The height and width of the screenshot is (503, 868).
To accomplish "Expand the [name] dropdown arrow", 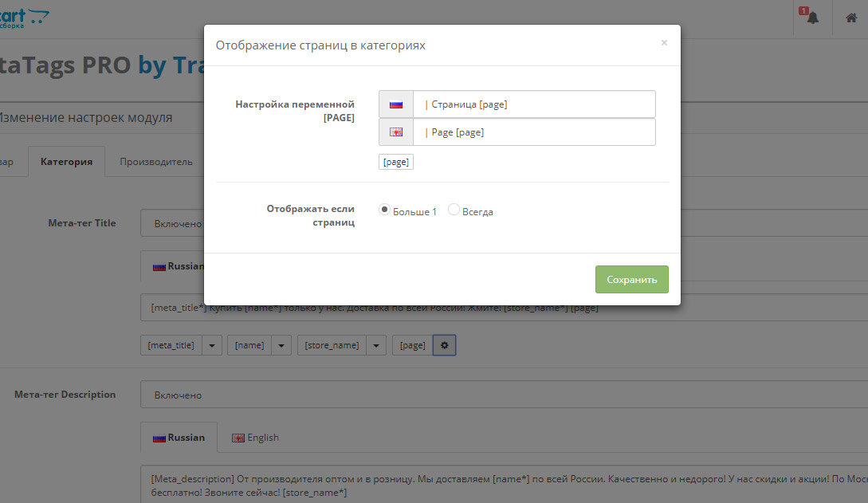I will 281,345.
